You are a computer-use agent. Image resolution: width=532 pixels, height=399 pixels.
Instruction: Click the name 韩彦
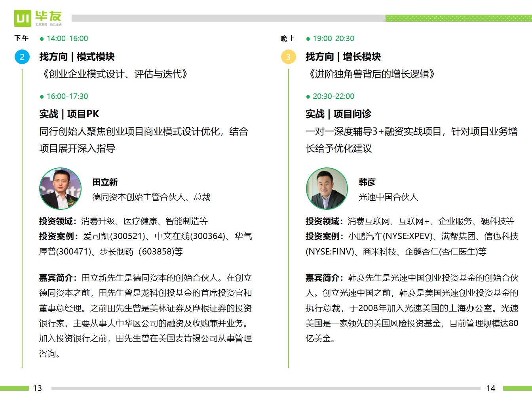367,182
